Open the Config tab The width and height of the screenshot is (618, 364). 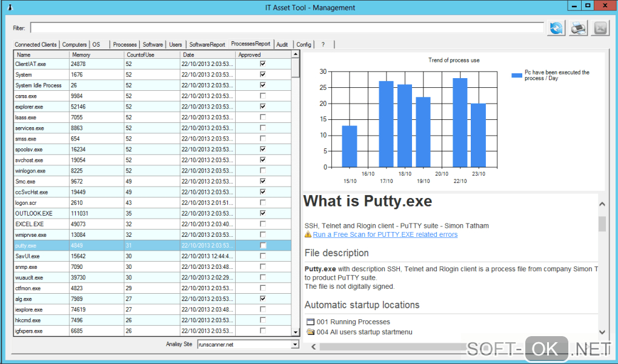(x=304, y=44)
